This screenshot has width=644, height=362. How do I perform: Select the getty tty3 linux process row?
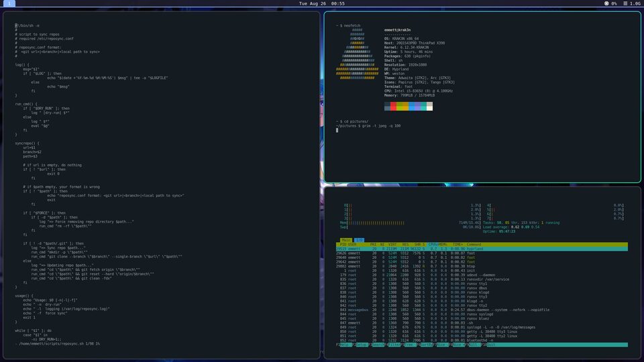tap(482, 332)
